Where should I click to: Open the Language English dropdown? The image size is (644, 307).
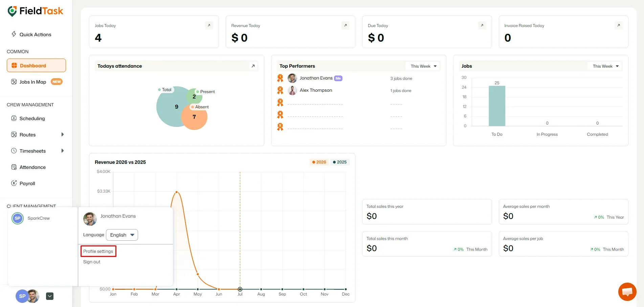(122, 235)
